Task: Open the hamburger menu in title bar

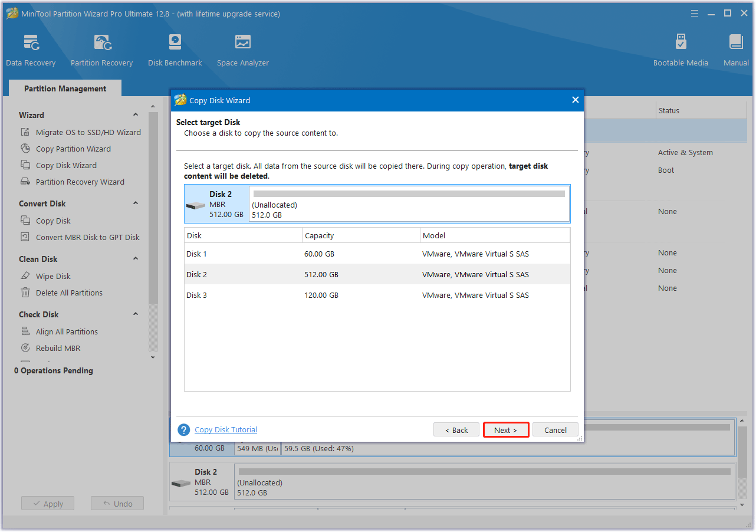Action: coord(695,13)
